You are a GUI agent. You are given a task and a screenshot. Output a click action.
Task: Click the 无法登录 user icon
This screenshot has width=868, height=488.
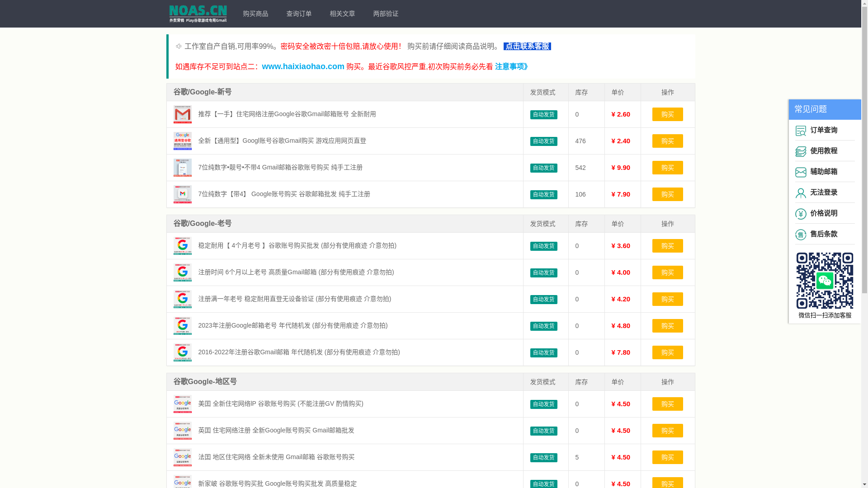[801, 193]
